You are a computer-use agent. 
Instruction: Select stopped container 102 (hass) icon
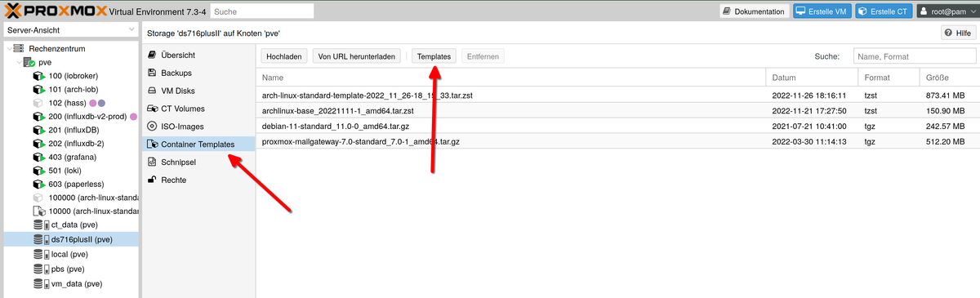click(38, 103)
